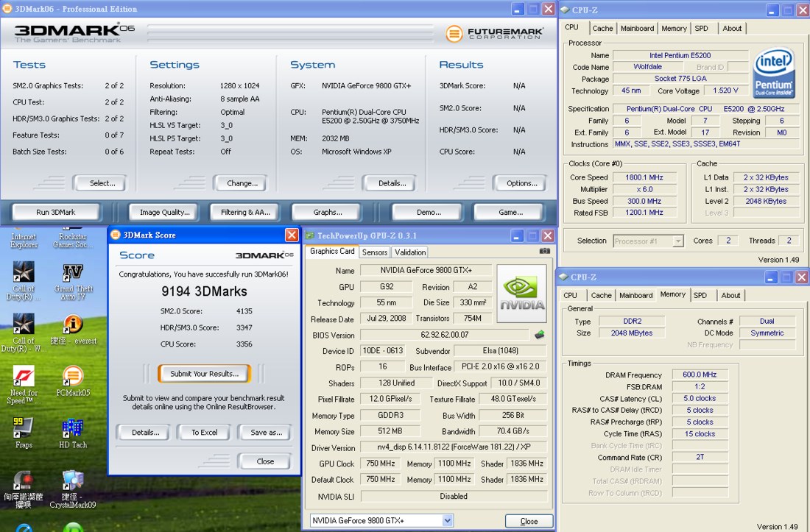Click the DRAM Frequency value 600.0 MHz
The width and height of the screenshot is (810, 532).
(x=700, y=375)
